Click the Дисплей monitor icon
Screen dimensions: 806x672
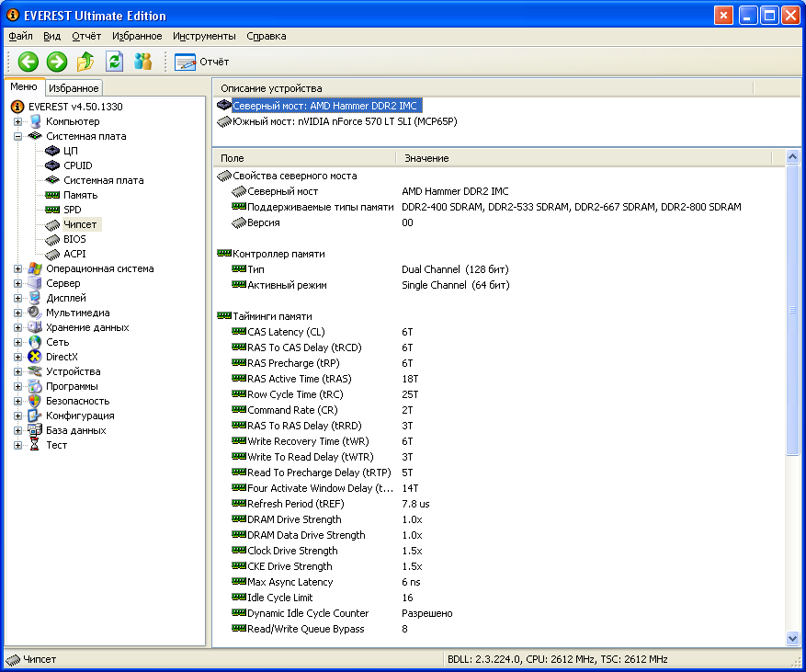coord(35,298)
